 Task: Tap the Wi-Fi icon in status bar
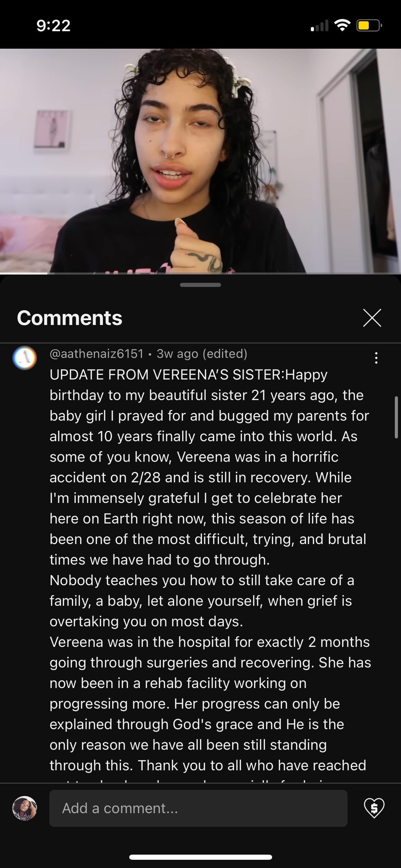point(342,25)
